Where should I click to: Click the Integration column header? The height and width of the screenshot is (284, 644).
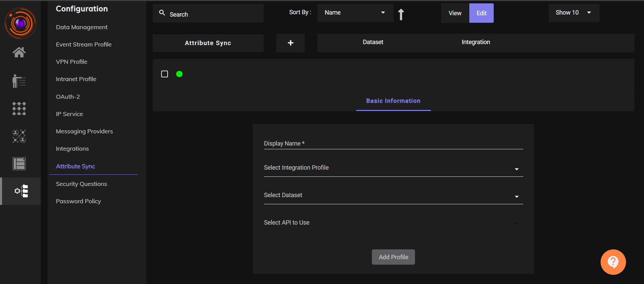coord(476,42)
